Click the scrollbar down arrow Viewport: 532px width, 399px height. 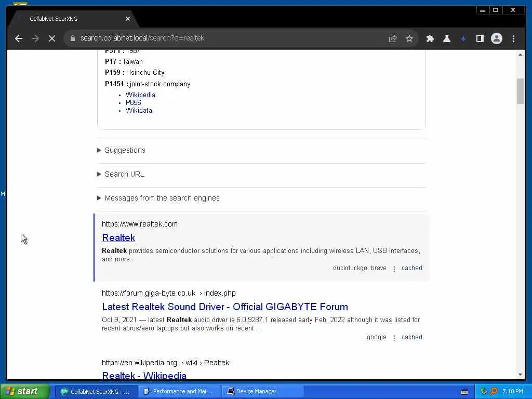click(520, 375)
